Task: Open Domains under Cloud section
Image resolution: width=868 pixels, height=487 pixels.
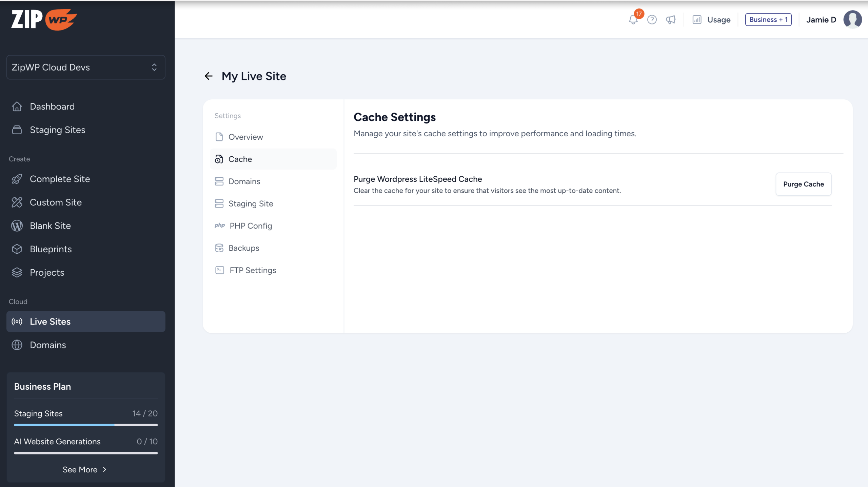Action: pos(48,345)
